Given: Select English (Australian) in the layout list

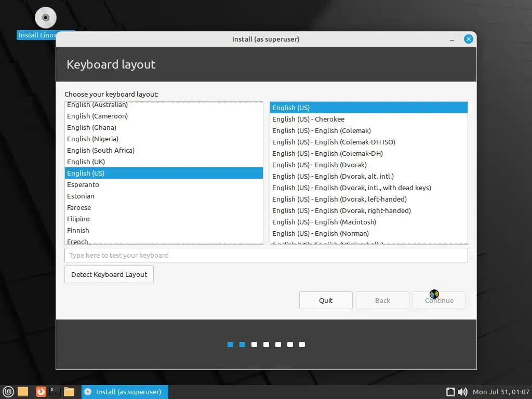Looking at the screenshot, I should pos(164,105).
